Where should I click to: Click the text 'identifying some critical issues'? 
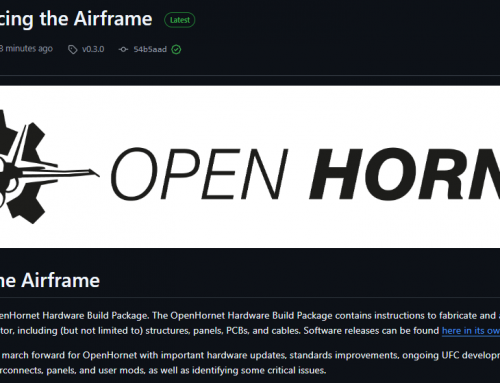click(x=259, y=370)
